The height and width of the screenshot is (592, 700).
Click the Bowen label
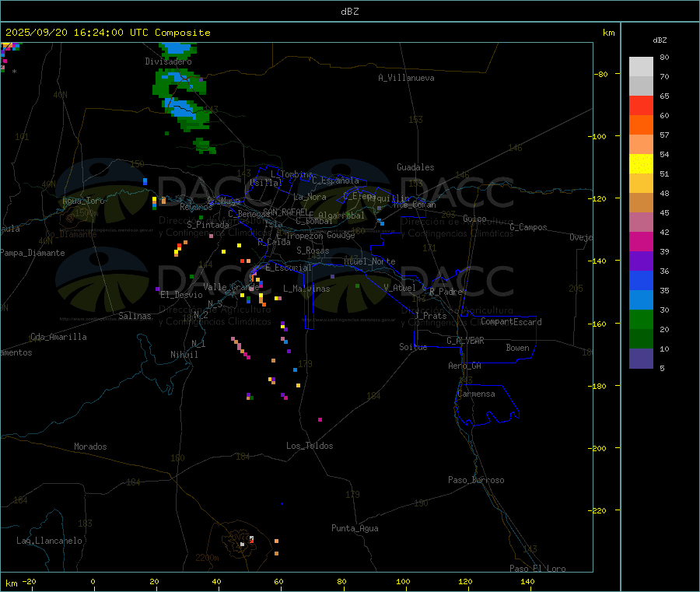tap(517, 348)
